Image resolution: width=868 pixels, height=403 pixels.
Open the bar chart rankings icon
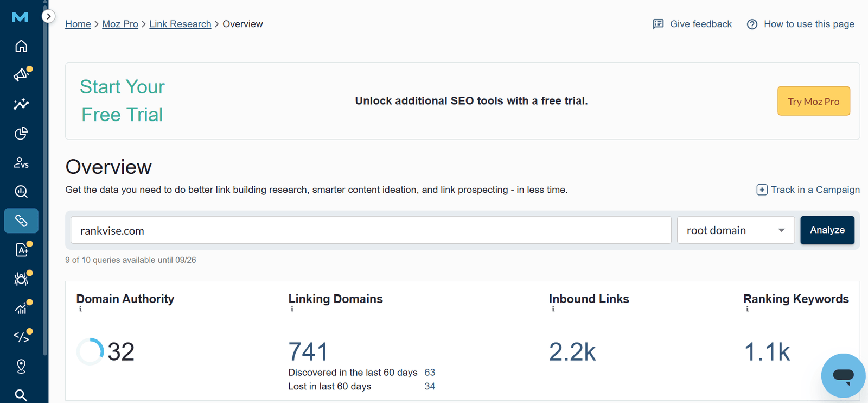coord(21,308)
